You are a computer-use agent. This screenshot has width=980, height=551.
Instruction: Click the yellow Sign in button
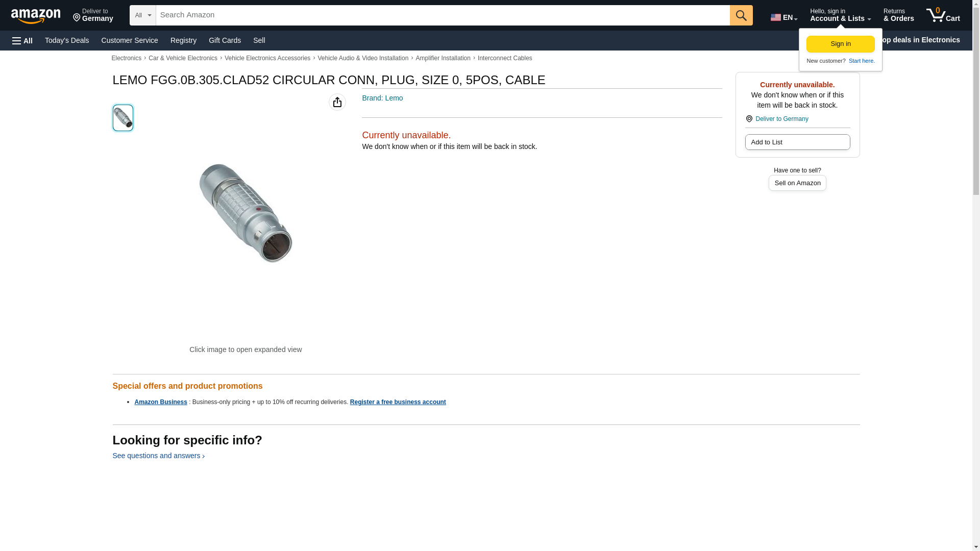coord(840,44)
